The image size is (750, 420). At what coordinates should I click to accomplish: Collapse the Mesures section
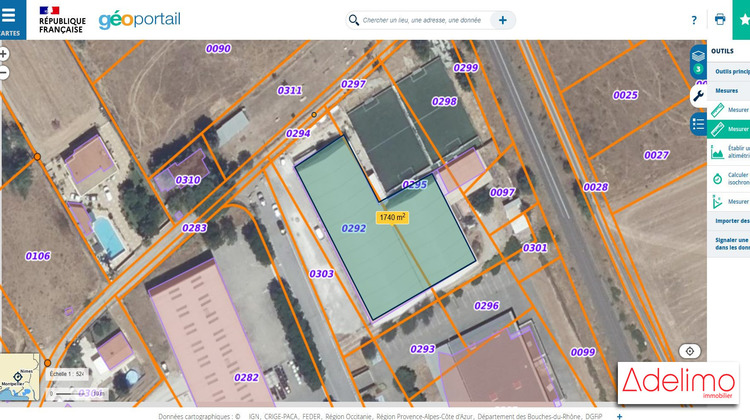pyautogui.click(x=727, y=91)
